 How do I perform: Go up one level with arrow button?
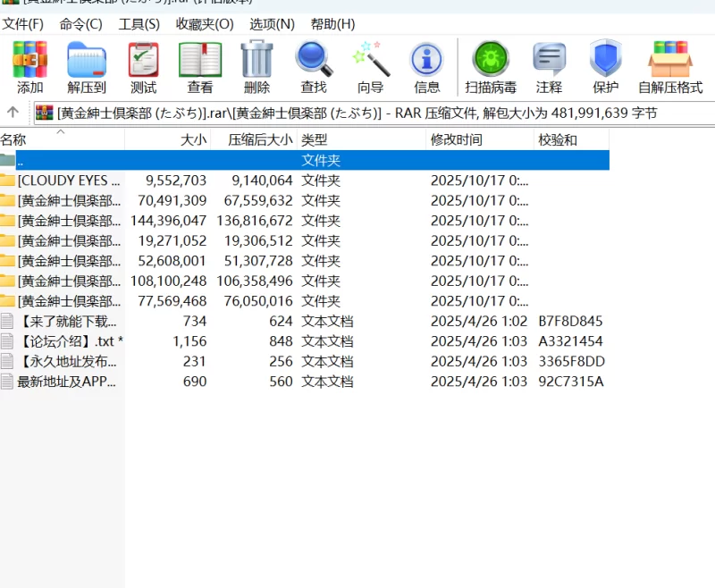(x=13, y=112)
